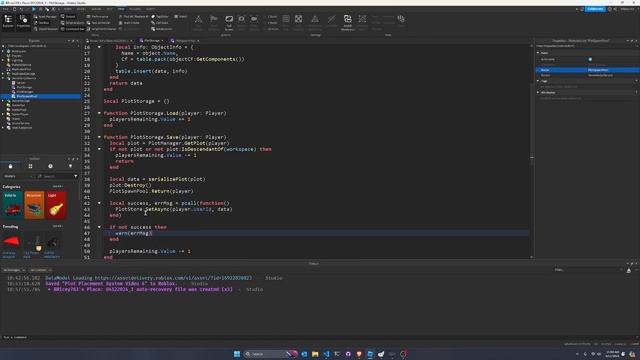Switch to the TEST ribbon tab
640x360 pixels.
click(109, 9)
